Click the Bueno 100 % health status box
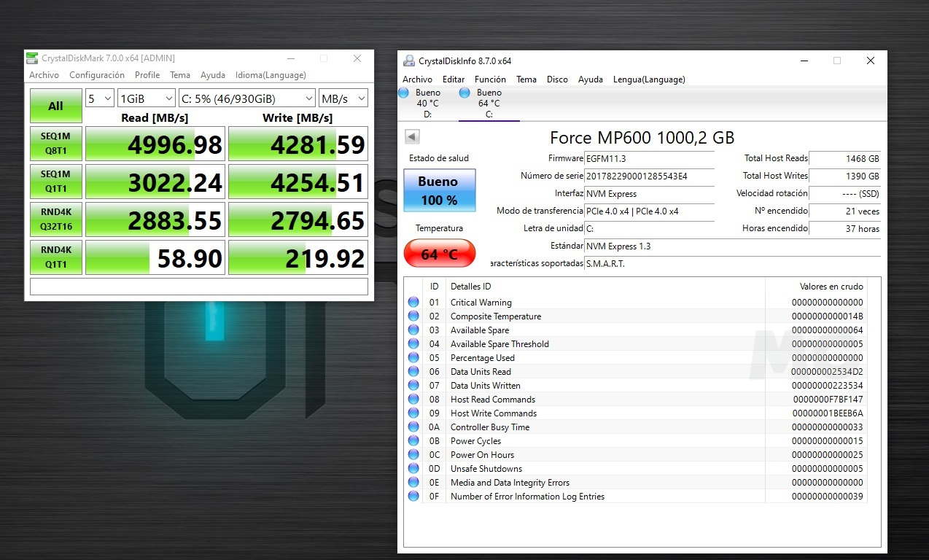The width and height of the screenshot is (929, 560). (439, 190)
